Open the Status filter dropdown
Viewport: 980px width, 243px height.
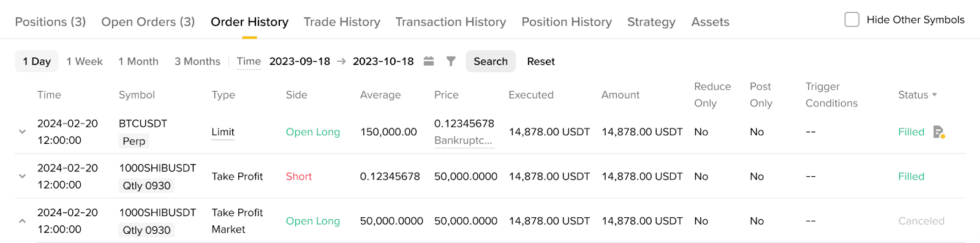918,95
